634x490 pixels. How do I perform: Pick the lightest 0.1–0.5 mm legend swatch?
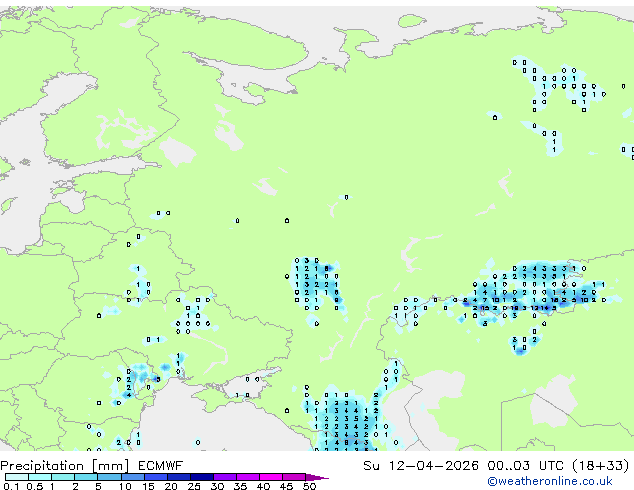(x=17, y=477)
